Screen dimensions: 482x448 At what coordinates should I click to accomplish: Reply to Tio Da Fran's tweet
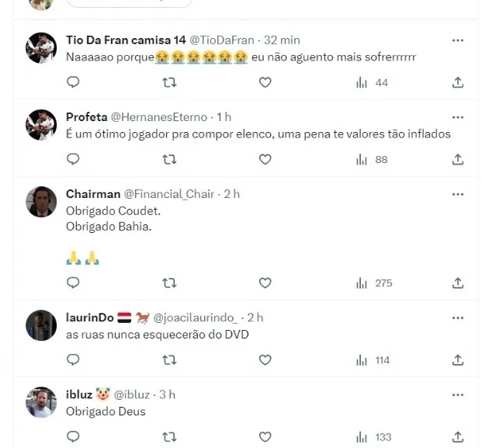[x=73, y=82]
